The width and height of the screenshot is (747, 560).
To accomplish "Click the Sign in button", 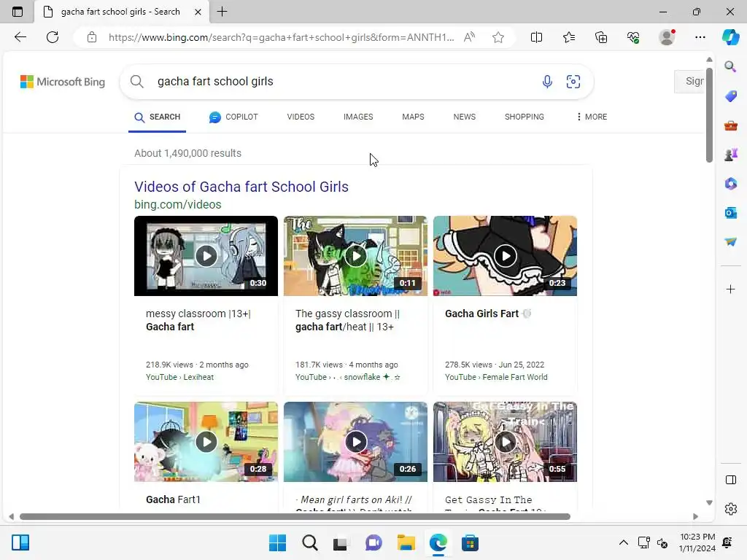I will (689, 82).
